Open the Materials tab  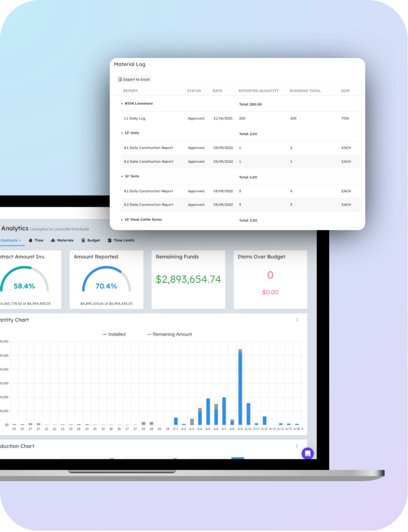[62, 240]
